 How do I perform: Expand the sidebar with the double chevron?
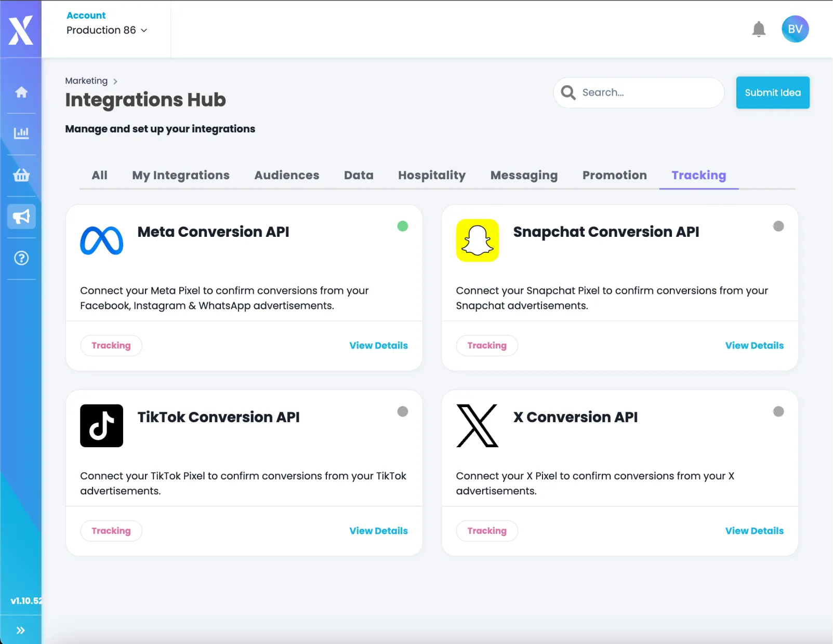[21, 630]
